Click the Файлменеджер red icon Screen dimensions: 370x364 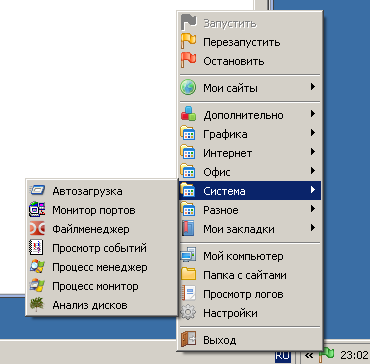37,229
